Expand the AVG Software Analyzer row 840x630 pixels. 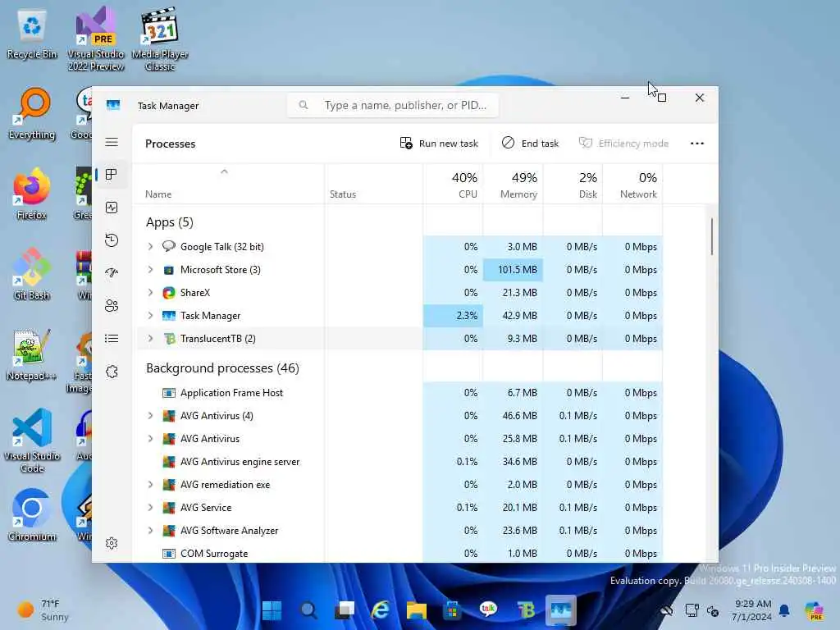tap(151, 531)
